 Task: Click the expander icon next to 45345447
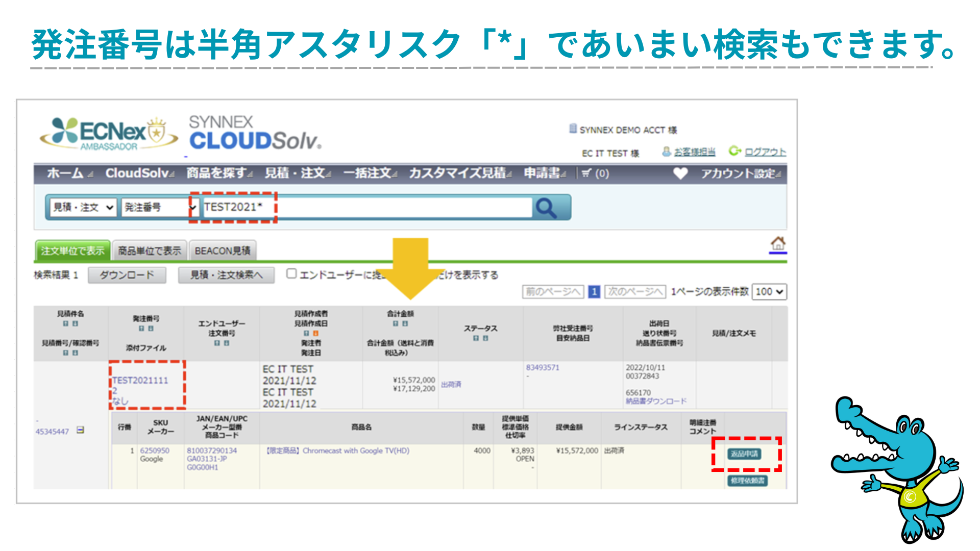[x=81, y=430]
